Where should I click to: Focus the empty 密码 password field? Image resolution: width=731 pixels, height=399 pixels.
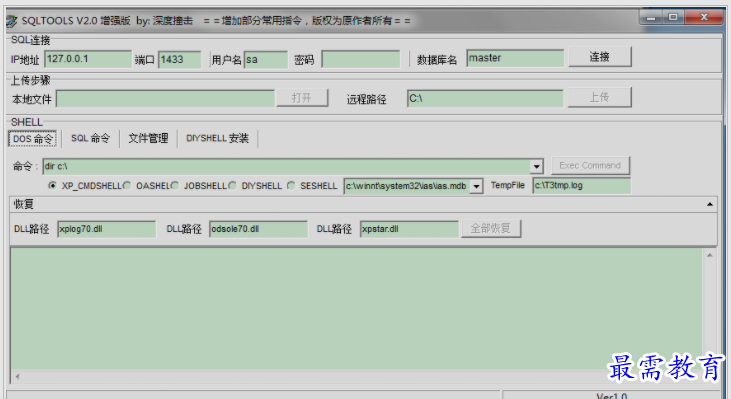361,59
